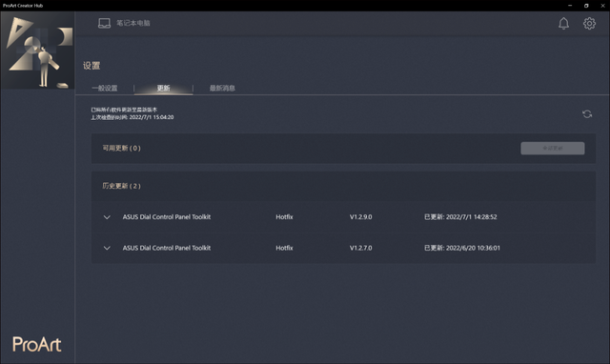The width and height of the screenshot is (610, 364).
Task: Click ASUS Dial Control Panel Toolkit name, V1.2.7.0 row
Action: (x=167, y=248)
